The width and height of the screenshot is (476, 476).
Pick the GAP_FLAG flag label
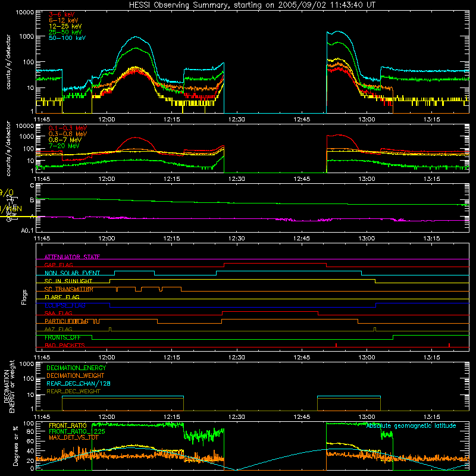pyautogui.click(x=58, y=265)
